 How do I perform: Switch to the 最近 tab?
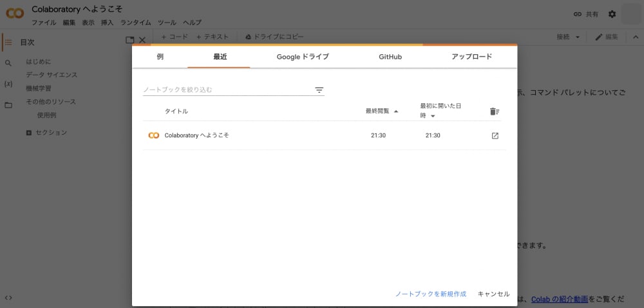[220, 57]
